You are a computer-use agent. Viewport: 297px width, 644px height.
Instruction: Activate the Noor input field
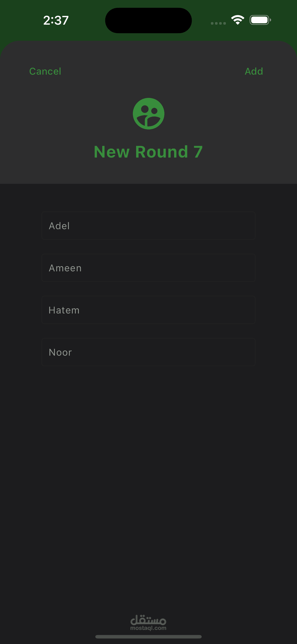coord(148,352)
